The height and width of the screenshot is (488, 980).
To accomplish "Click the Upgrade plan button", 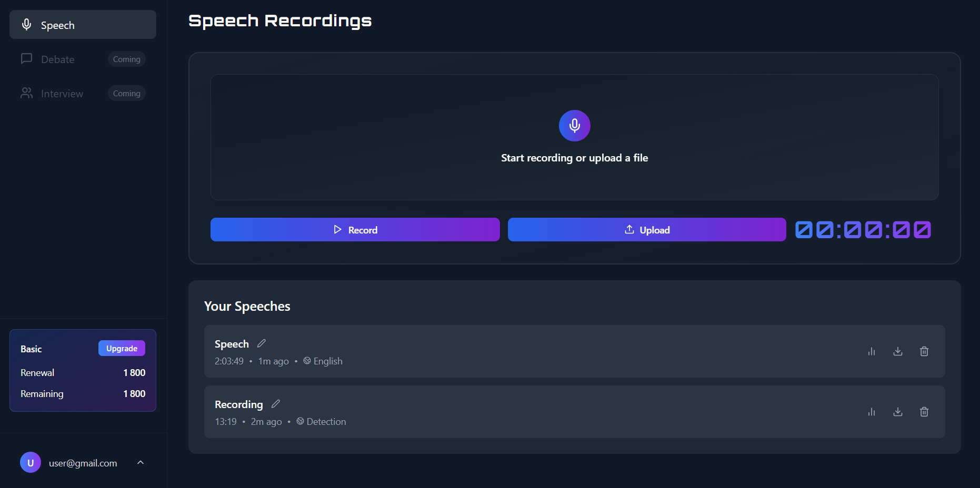I will 122,348.
